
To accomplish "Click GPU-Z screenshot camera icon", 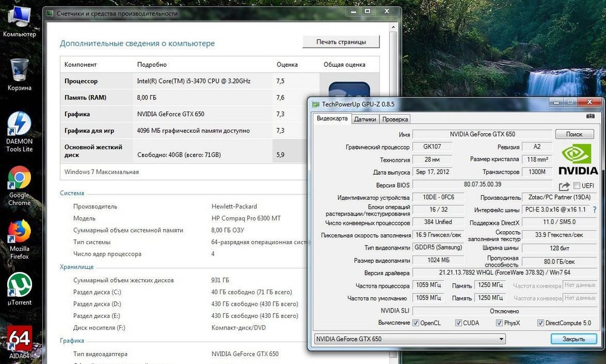I will pos(590,116).
